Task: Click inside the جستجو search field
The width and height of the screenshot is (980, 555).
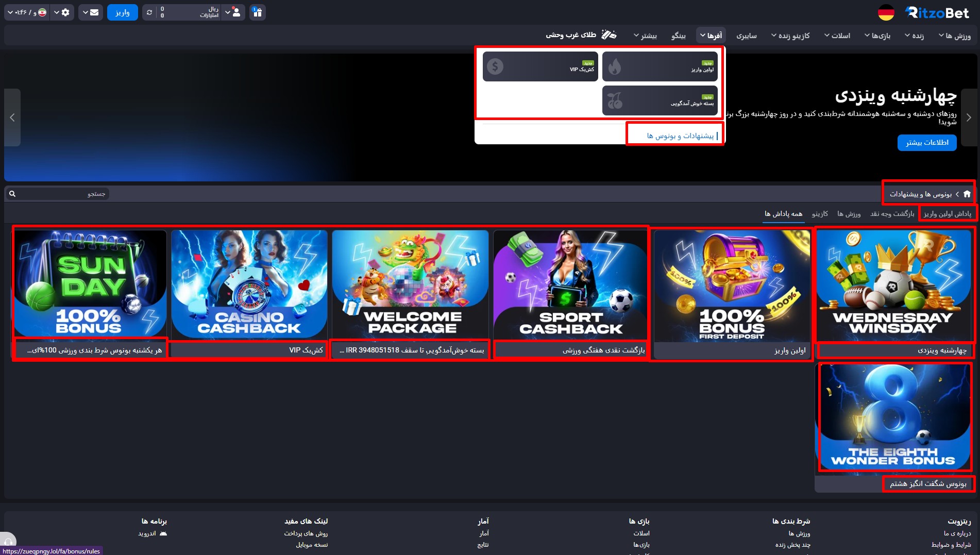Action: click(58, 194)
